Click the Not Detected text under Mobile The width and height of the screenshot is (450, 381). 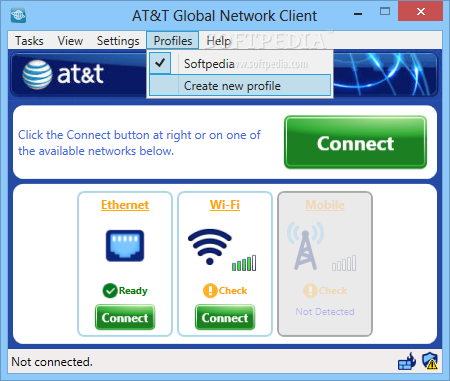[x=325, y=312]
